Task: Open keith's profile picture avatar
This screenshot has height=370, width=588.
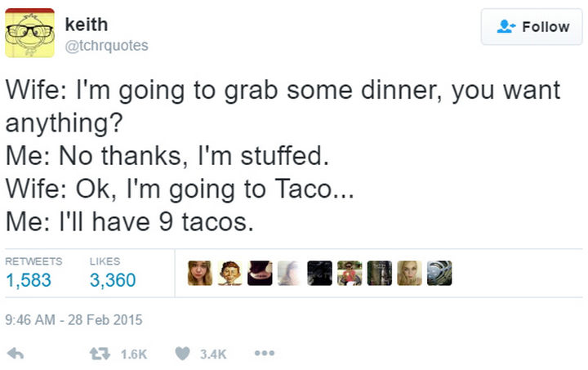Action: coord(29,33)
